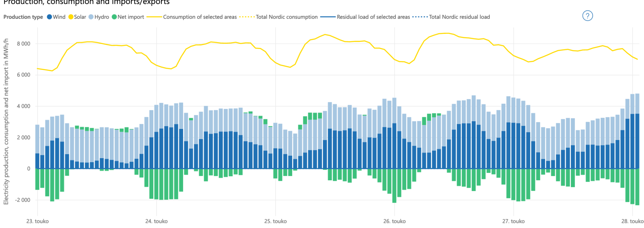
Task: Click the light blue Hydro legend dot
Action: 91,17
